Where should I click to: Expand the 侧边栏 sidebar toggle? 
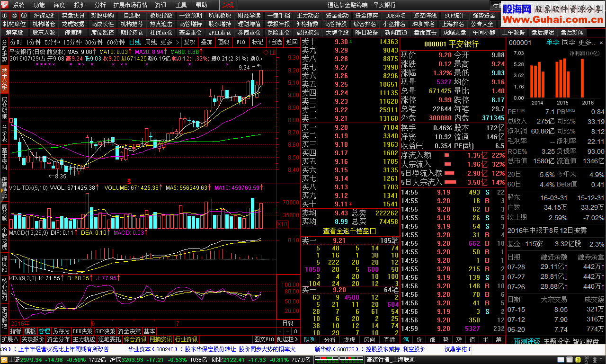pyautogui.click(x=288, y=339)
